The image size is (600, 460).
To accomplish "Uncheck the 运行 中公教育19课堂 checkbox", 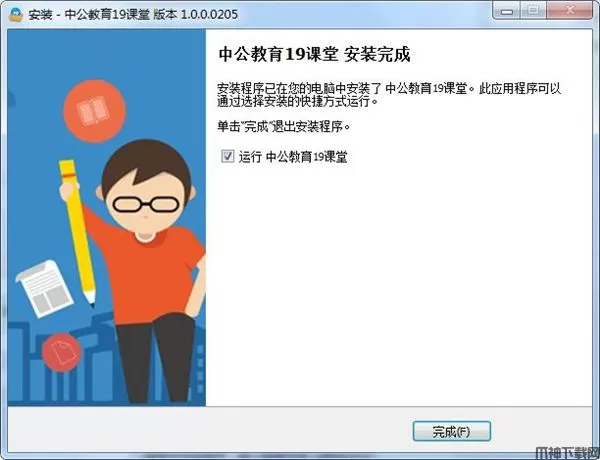I will tap(227, 156).
